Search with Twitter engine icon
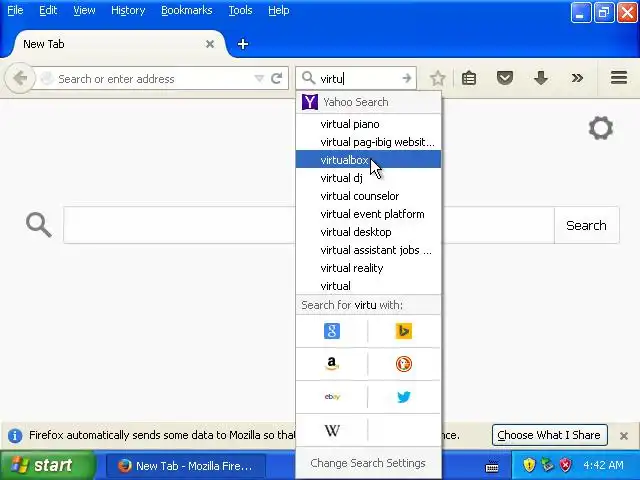The width and height of the screenshot is (640, 480). (x=404, y=397)
